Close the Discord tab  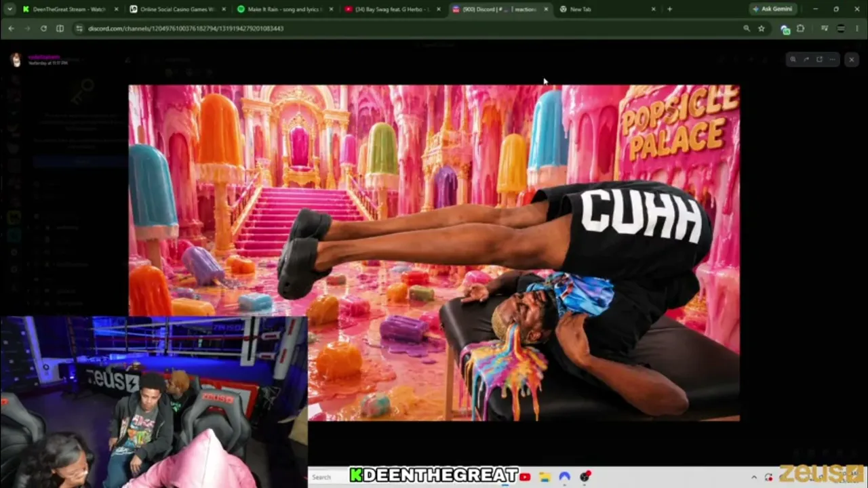pos(546,9)
